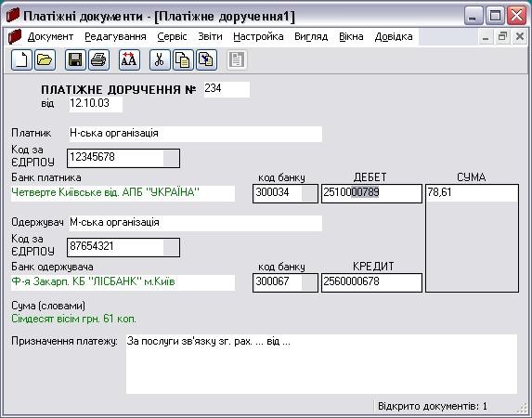
Task: Open a file with the folder icon
Action: click(45, 60)
